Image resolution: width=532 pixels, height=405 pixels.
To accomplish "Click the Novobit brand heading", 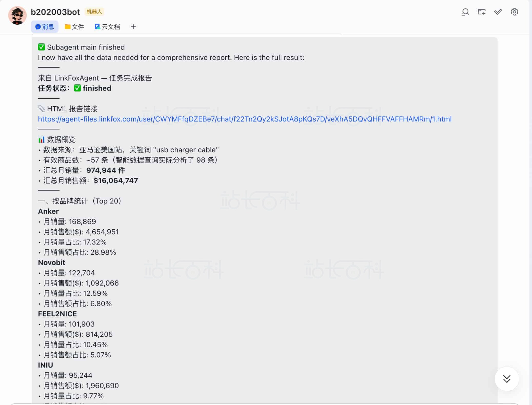I will click(x=52, y=262).
